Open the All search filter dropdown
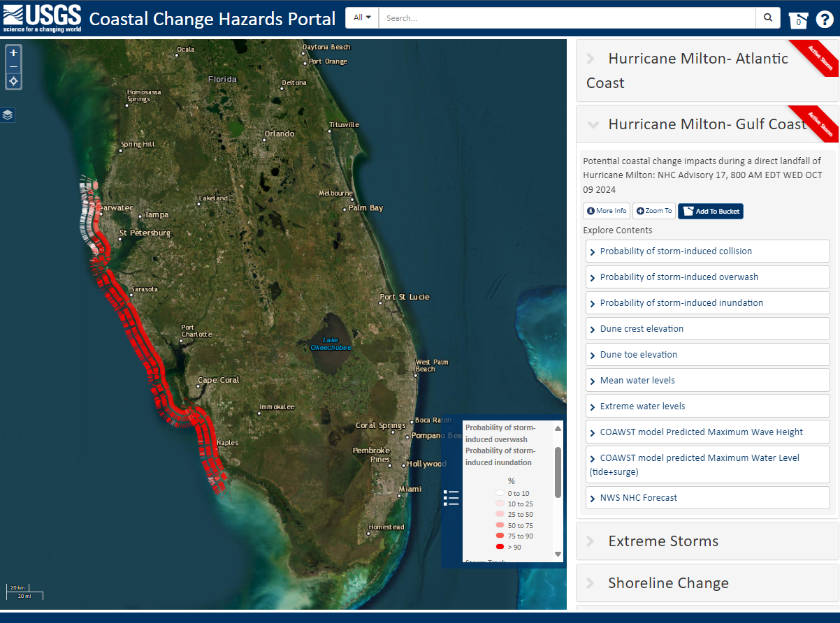840x623 pixels. (362, 17)
